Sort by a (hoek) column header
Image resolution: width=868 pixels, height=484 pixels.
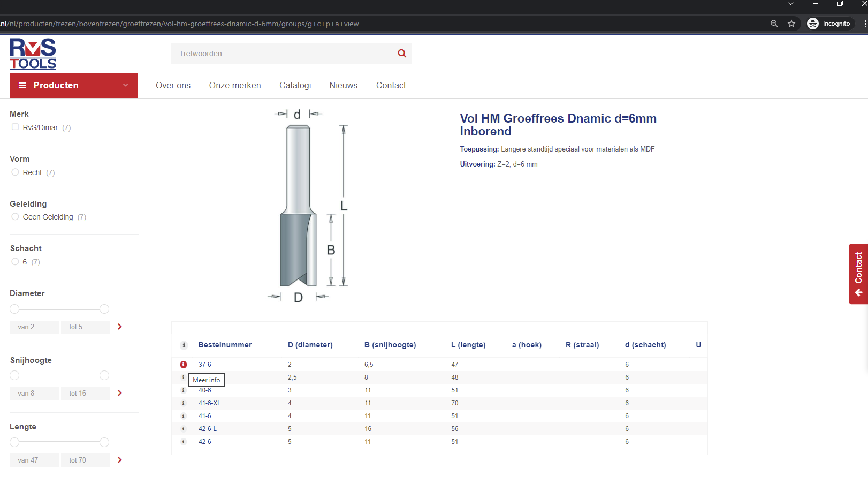pyautogui.click(x=527, y=345)
